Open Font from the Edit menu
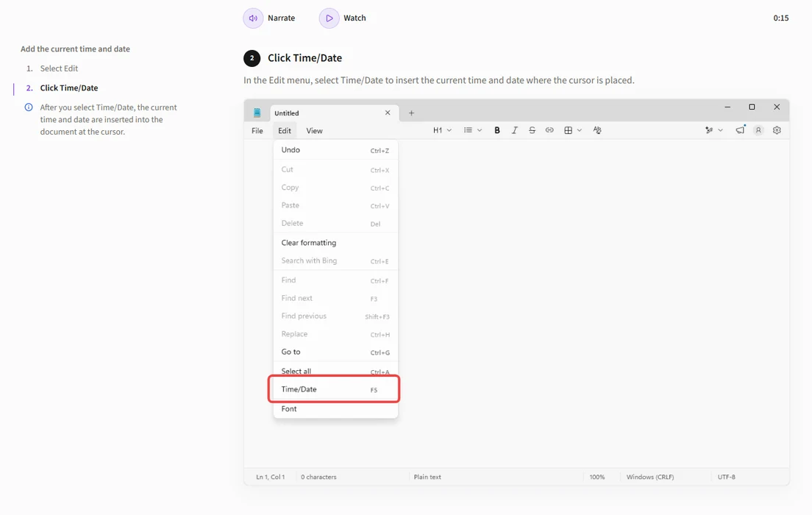Screen dimensions: 812x515 pos(335,409)
